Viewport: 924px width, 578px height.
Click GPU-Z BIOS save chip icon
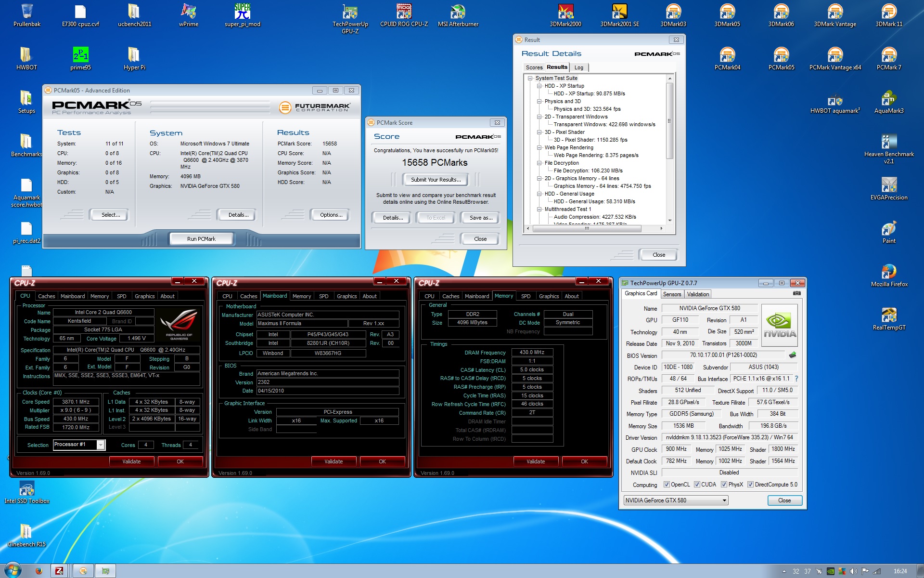[x=792, y=355]
